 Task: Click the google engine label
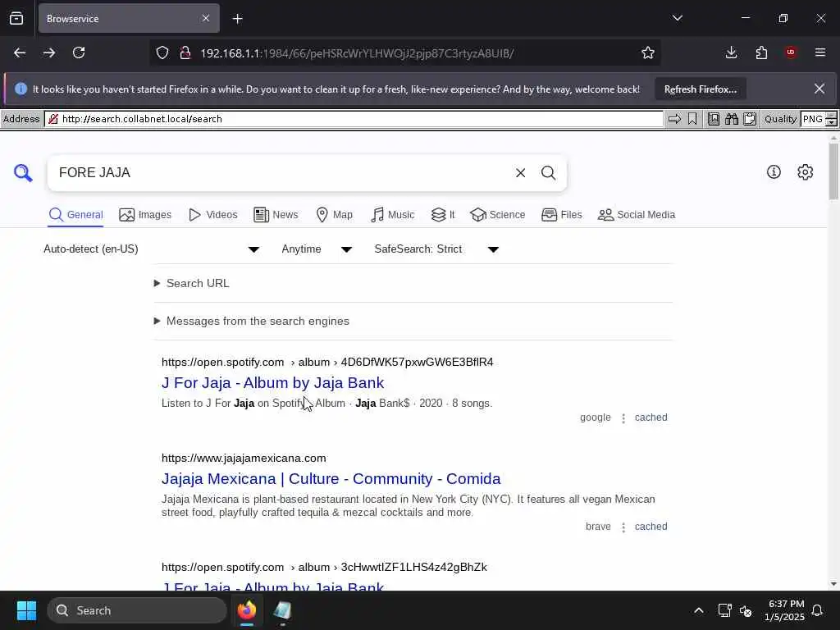pyautogui.click(x=596, y=418)
